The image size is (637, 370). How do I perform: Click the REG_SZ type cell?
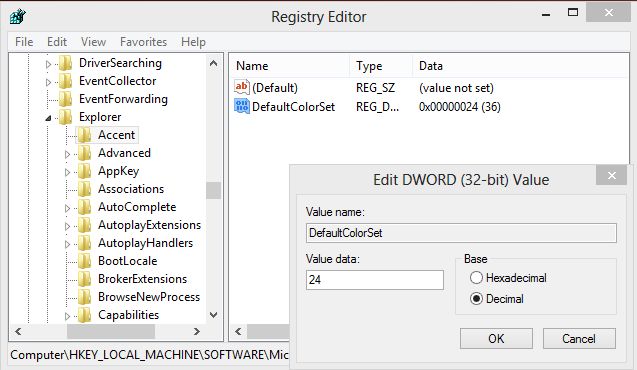pyautogui.click(x=375, y=88)
